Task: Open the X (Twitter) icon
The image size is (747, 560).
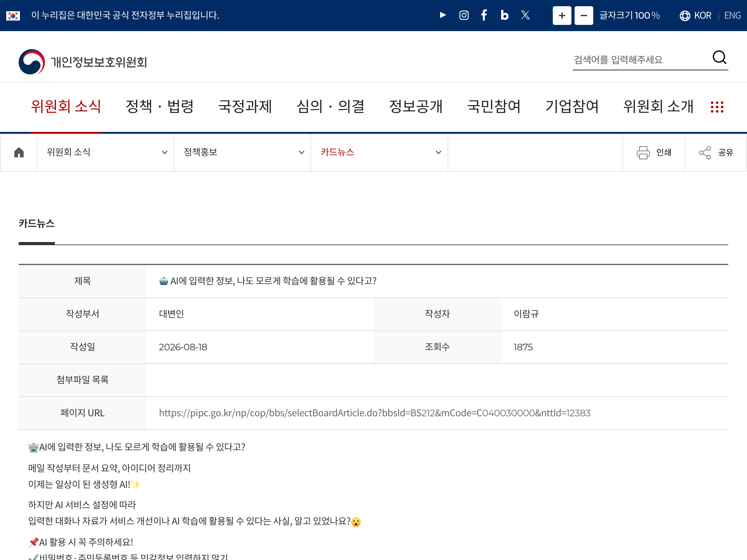Action: pos(525,15)
